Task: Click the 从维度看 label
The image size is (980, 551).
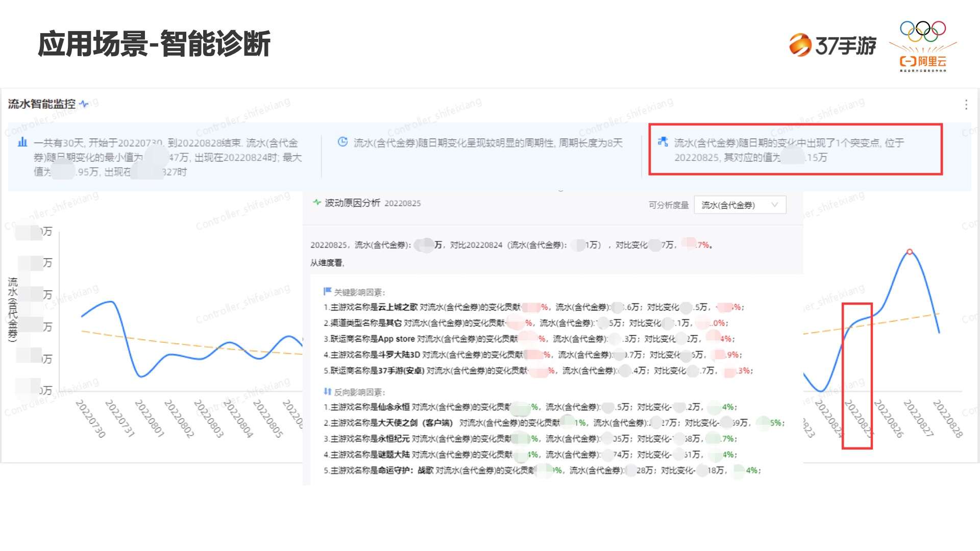Action: click(x=327, y=263)
